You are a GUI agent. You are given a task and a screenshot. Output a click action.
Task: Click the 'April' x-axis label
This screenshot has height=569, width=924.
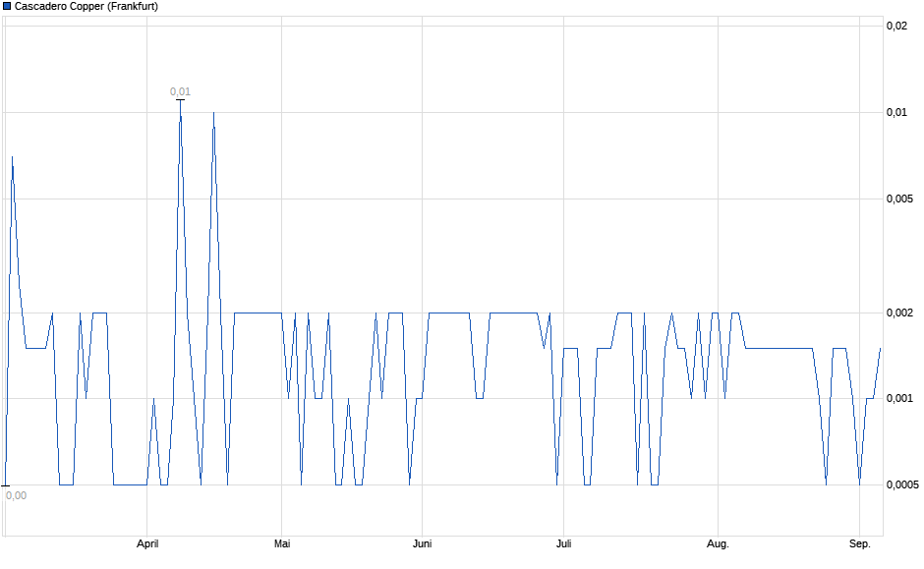147,543
